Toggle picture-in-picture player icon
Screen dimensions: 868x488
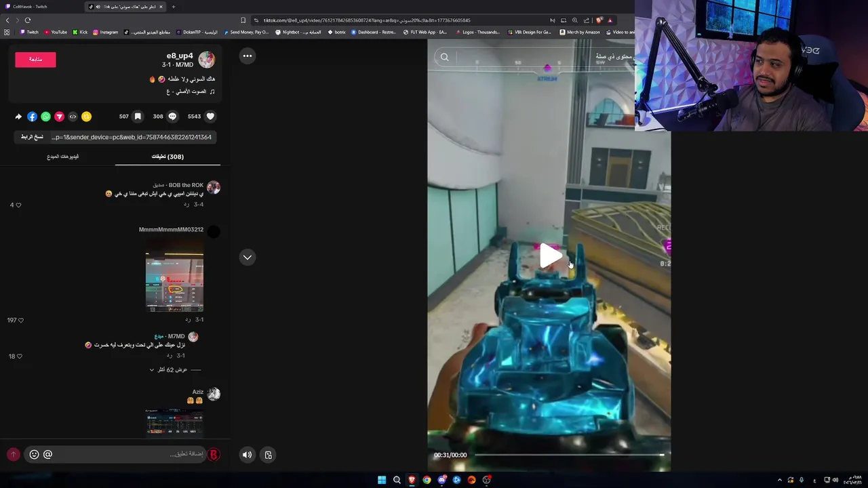(268, 455)
